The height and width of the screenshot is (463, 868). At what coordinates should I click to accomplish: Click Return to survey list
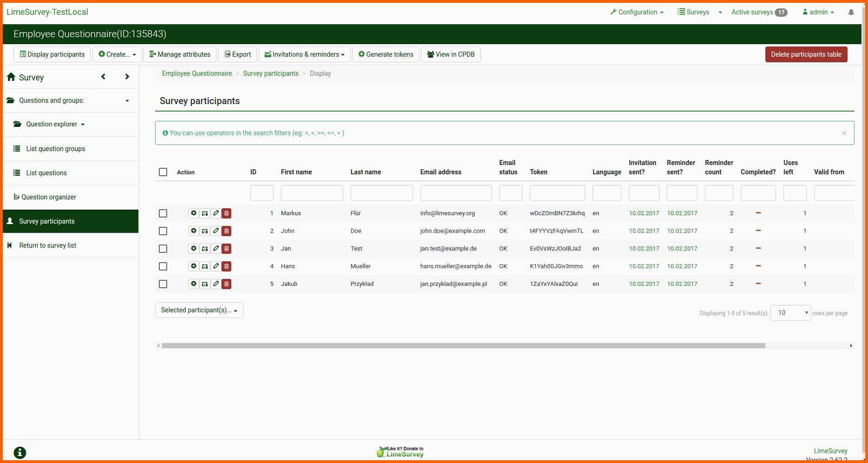(x=71, y=245)
